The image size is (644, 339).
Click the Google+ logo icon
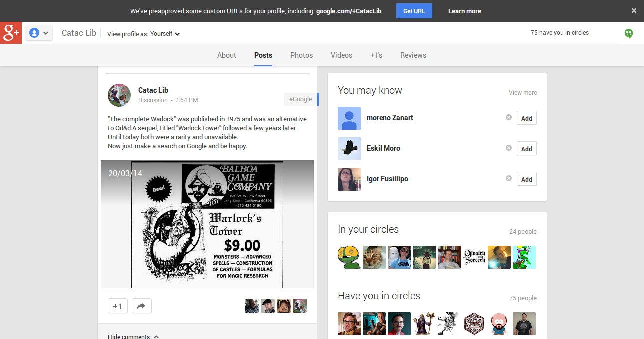[x=11, y=33]
